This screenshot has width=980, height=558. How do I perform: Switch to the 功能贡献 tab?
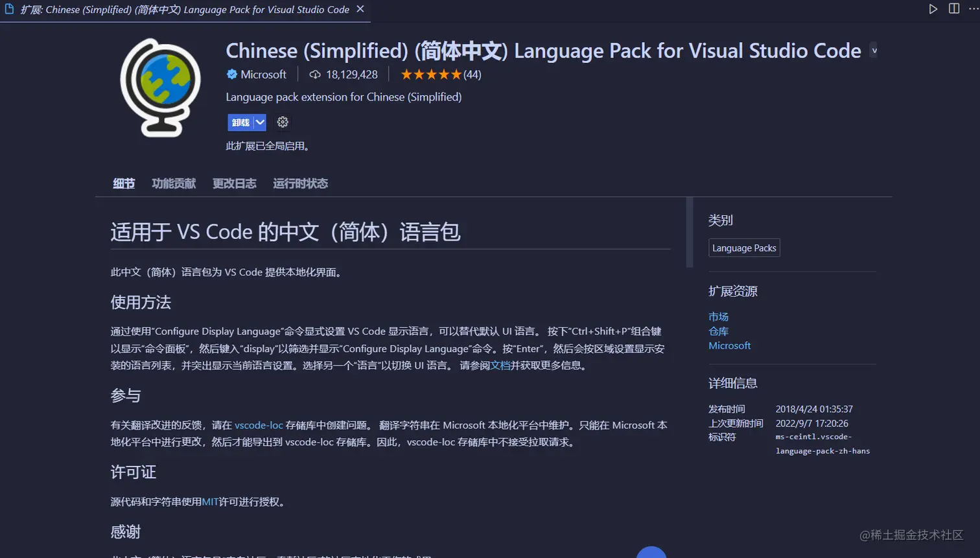click(x=174, y=183)
